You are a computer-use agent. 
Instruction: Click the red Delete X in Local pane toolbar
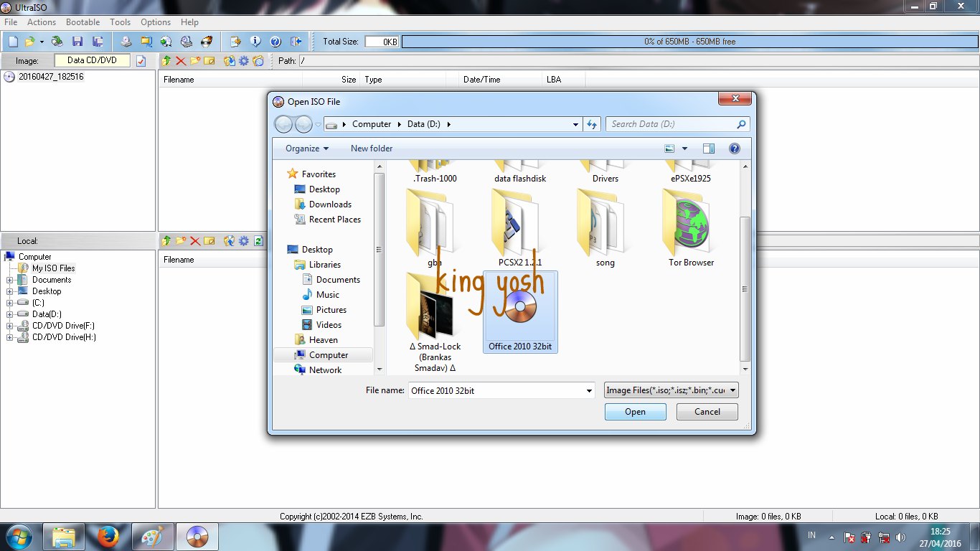pos(195,241)
